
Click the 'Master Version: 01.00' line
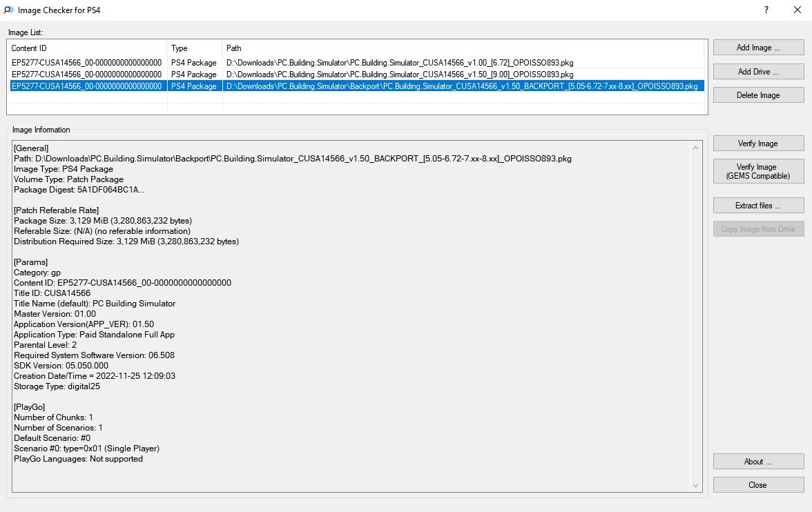pos(55,314)
